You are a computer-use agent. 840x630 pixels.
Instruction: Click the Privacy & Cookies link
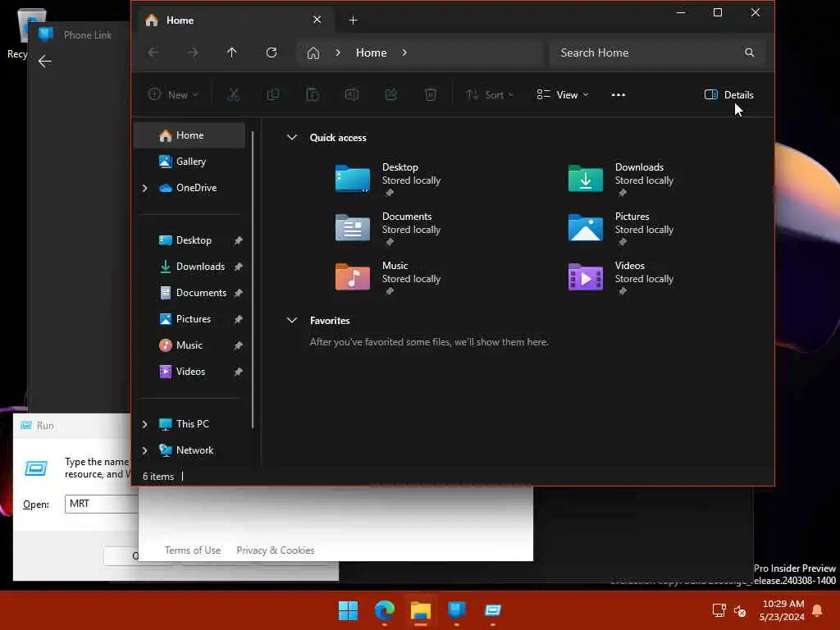click(276, 550)
